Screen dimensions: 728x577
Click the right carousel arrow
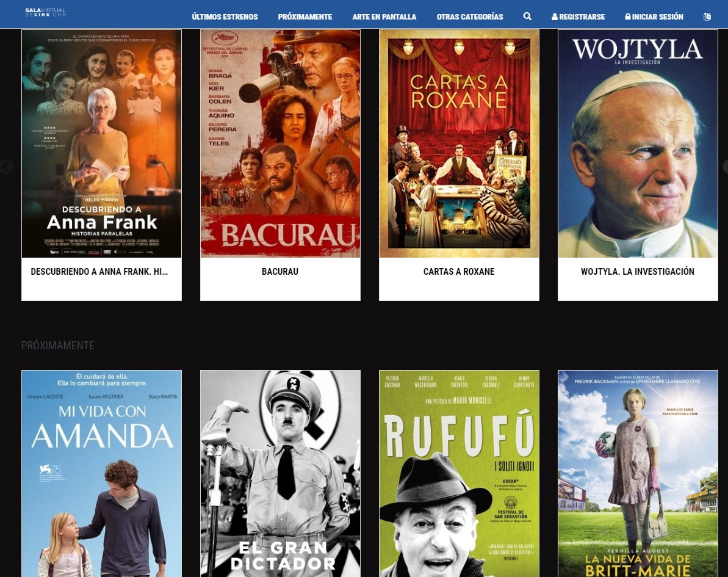point(725,167)
